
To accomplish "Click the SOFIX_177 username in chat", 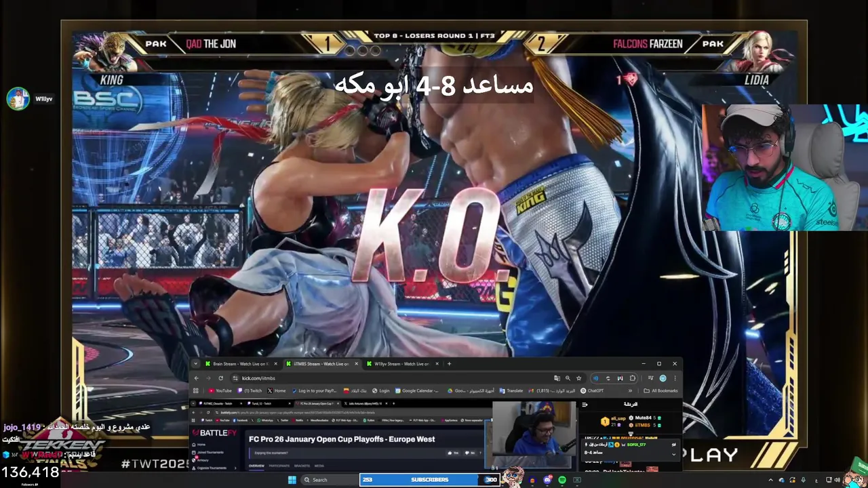I will tap(636, 445).
